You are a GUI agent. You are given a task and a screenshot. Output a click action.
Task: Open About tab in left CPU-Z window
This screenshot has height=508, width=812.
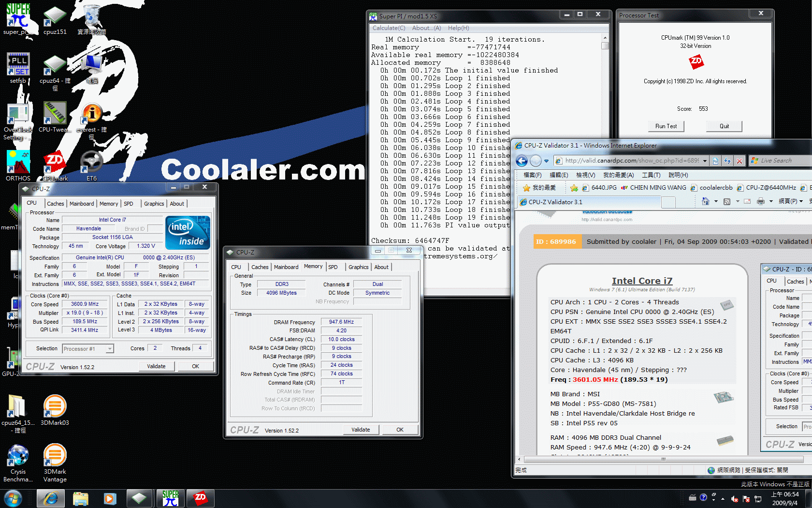click(177, 204)
